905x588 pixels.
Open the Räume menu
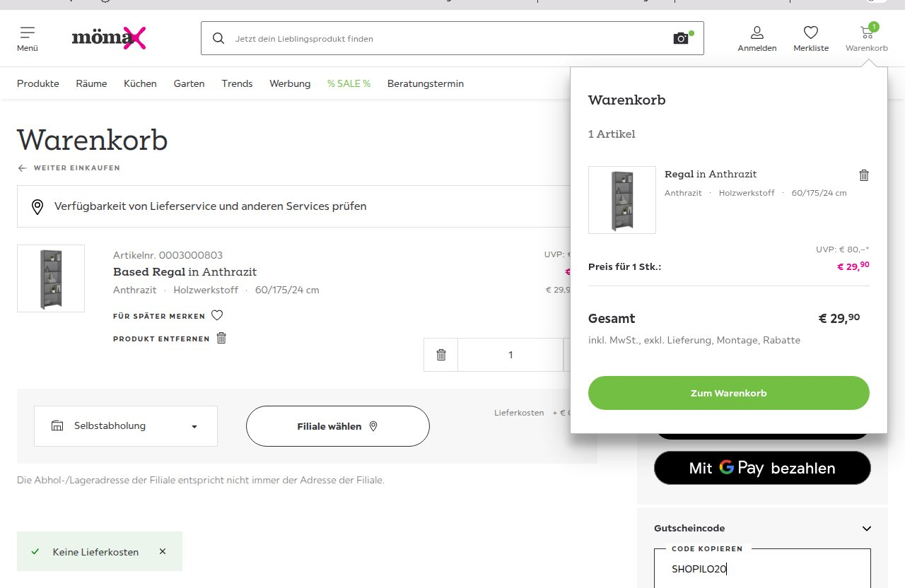91,83
